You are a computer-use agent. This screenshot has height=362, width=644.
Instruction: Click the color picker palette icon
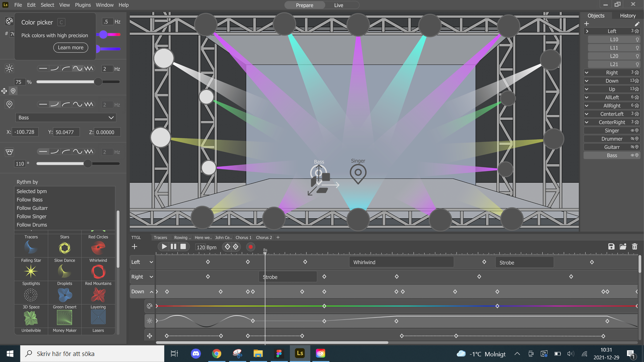pos(9,21)
